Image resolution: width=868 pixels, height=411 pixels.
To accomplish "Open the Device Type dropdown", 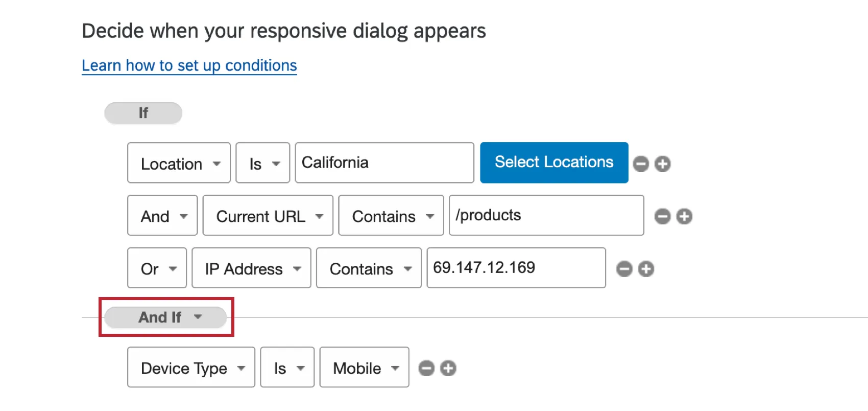I will [x=191, y=368].
